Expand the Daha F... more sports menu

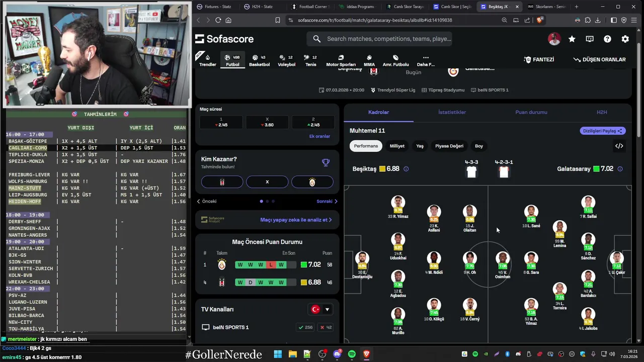[426, 60]
